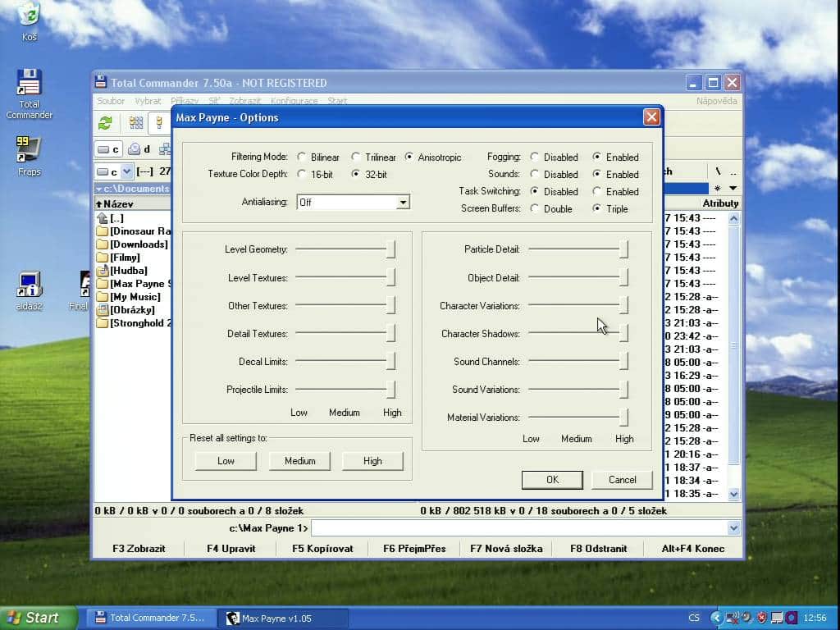The height and width of the screenshot is (630, 840).
Task: Click the [Downloads] folder in left panel
Action: click(x=132, y=244)
